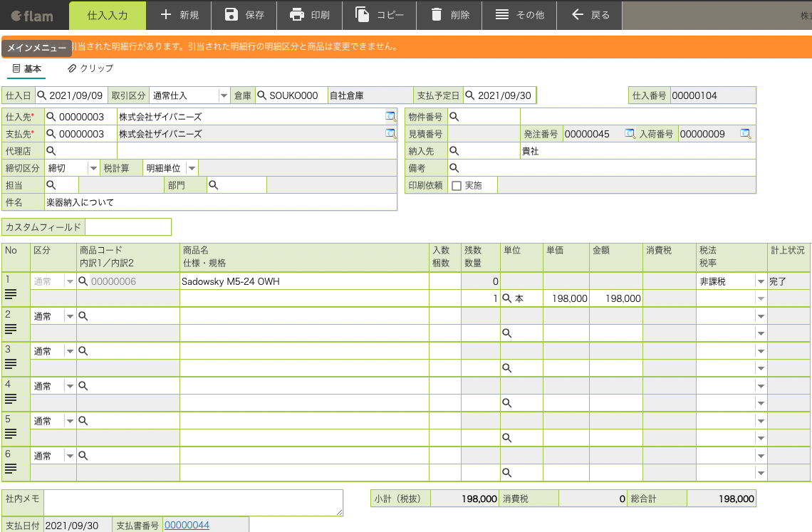This screenshot has width=812, height=532.
Task: Open row 5 区分 通常 dropdown
Action: [69, 421]
